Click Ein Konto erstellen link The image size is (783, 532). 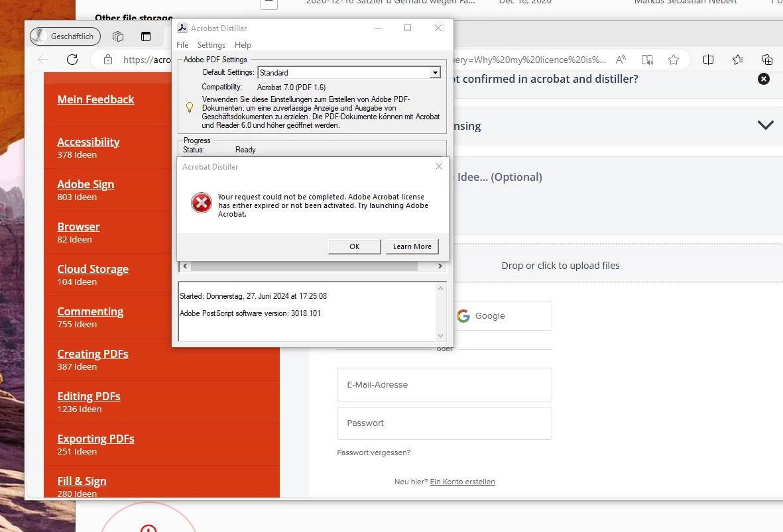pos(462,482)
